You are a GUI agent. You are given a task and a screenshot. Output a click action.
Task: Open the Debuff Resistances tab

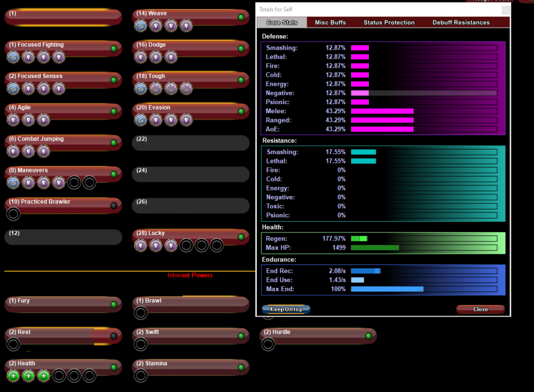[461, 22]
